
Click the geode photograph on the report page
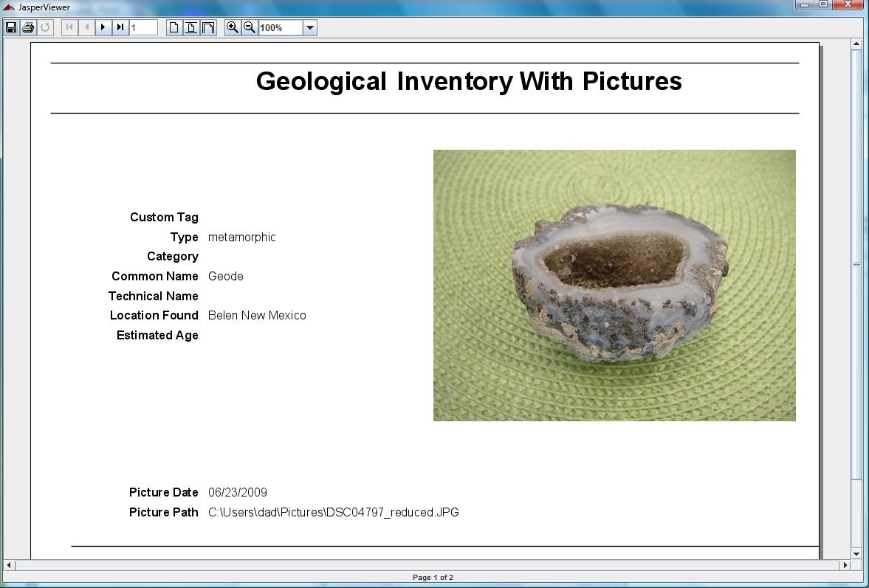[614, 285]
